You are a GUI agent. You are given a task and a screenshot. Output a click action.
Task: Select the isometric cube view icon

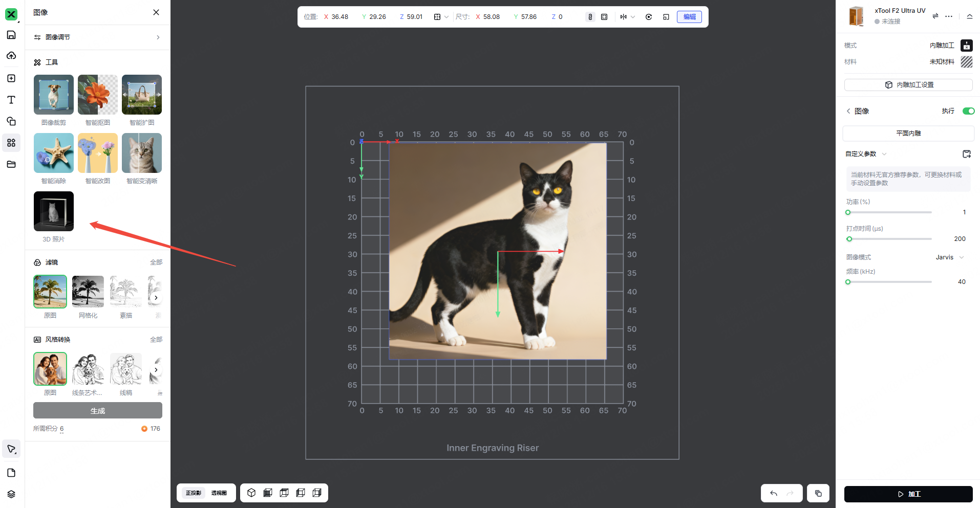pyautogui.click(x=251, y=493)
